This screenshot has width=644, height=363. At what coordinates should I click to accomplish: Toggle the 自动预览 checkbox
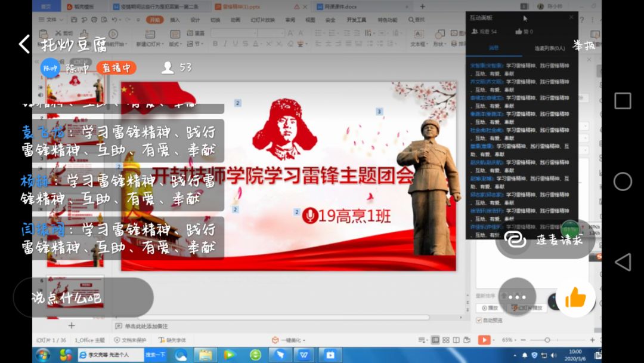479,320
